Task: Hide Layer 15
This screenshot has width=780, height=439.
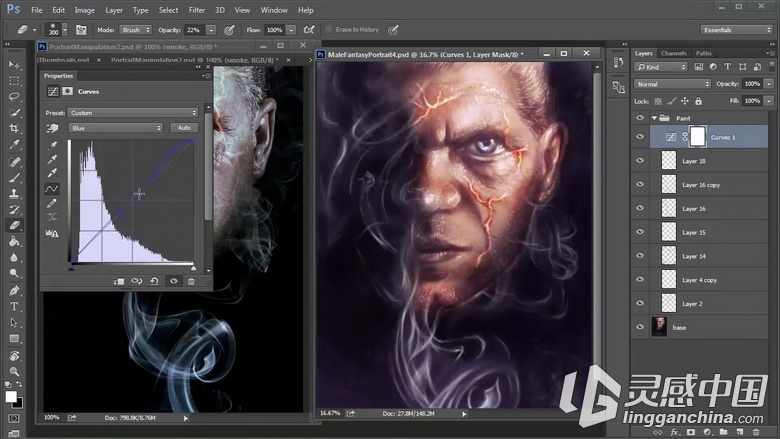Action: pyautogui.click(x=640, y=232)
